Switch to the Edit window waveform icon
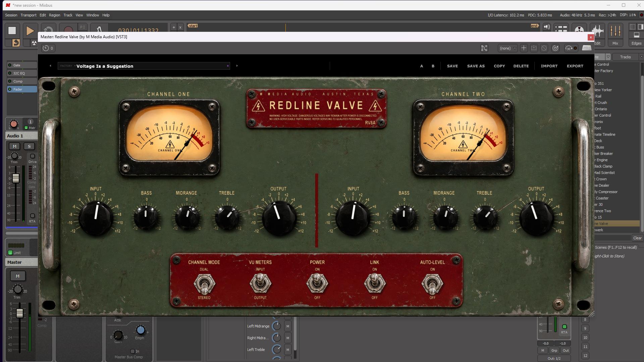 (x=597, y=35)
